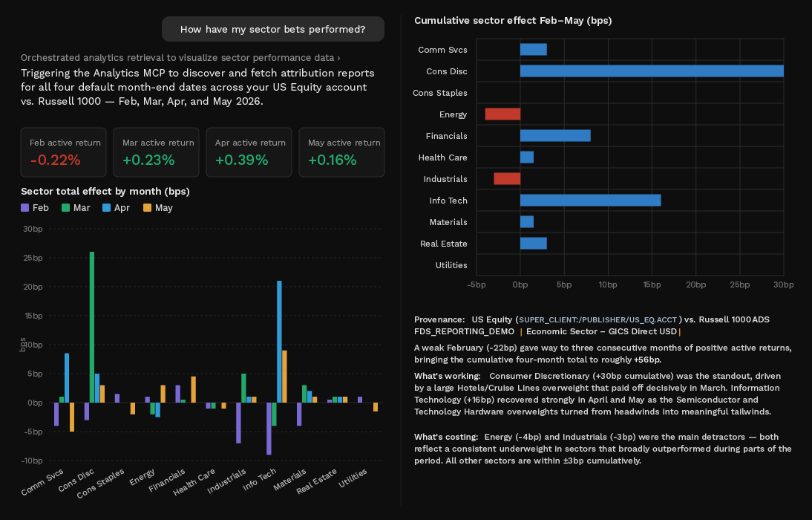Select the red Energy cumulative bar
812x520 pixels.
point(502,114)
